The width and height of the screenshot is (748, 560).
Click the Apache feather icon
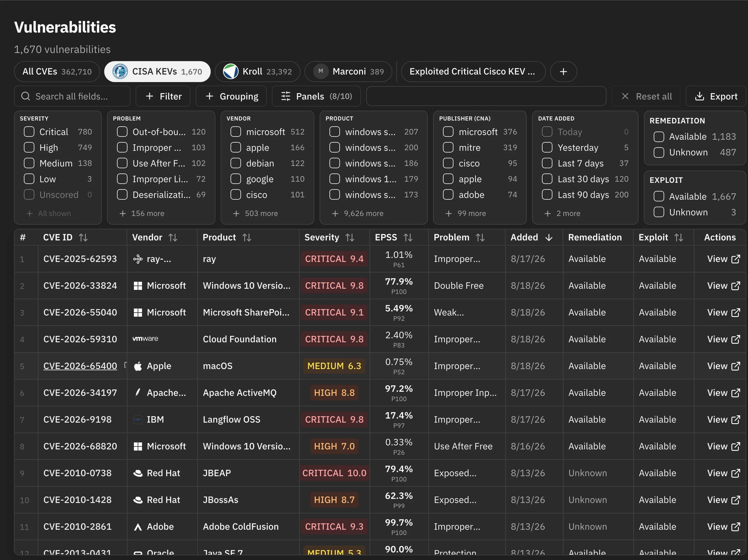138,392
